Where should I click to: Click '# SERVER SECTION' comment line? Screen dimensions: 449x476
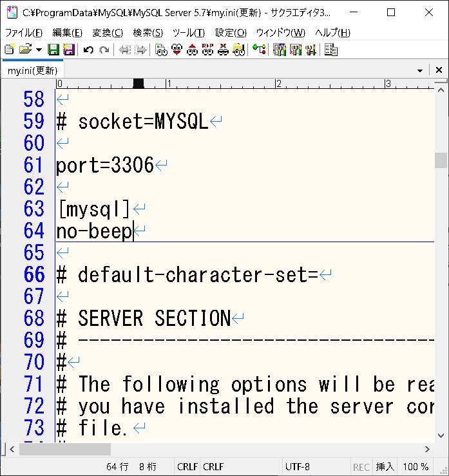[144, 318]
